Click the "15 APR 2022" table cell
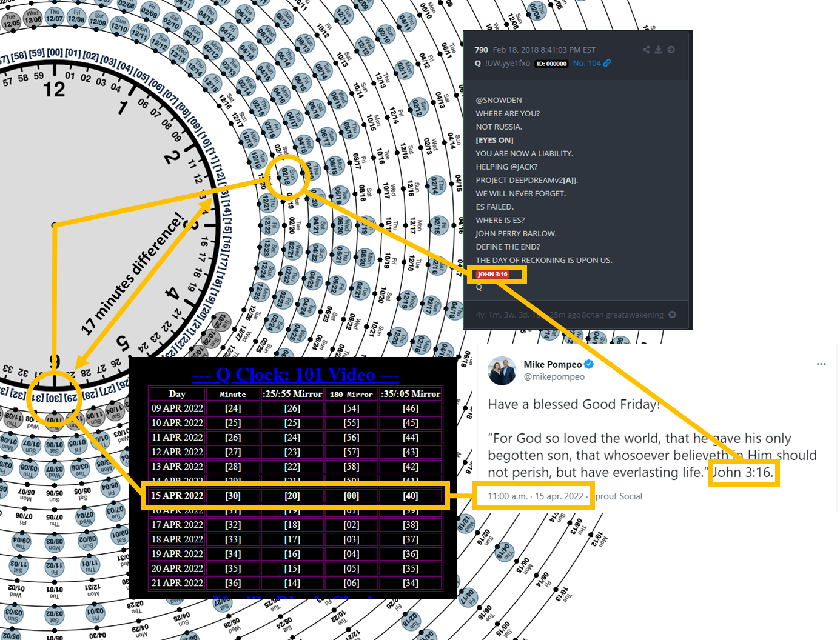This screenshot has height=640, width=840. [x=177, y=496]
